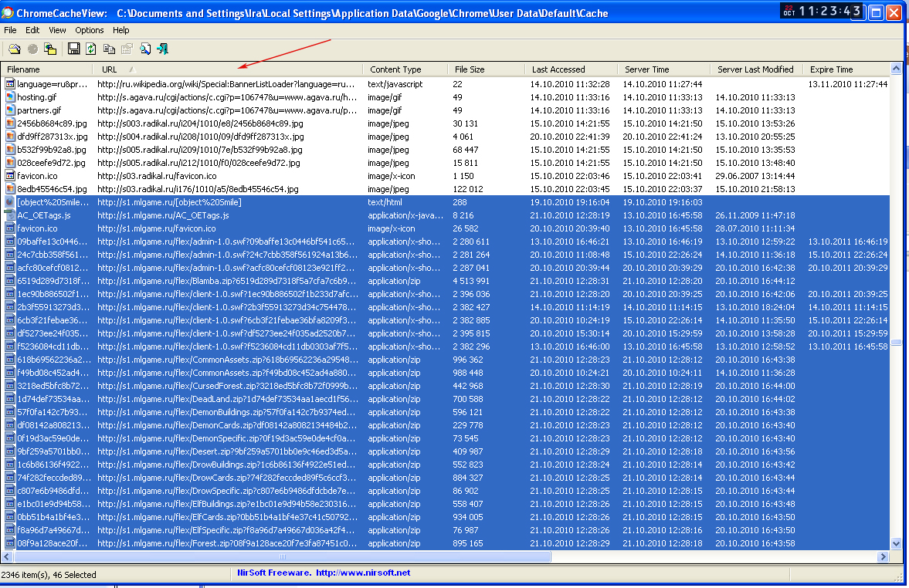Viewport: 909px width, 588px height.
Task: Click the Exit door toolbar icon
Action: [x=163, y=49]
